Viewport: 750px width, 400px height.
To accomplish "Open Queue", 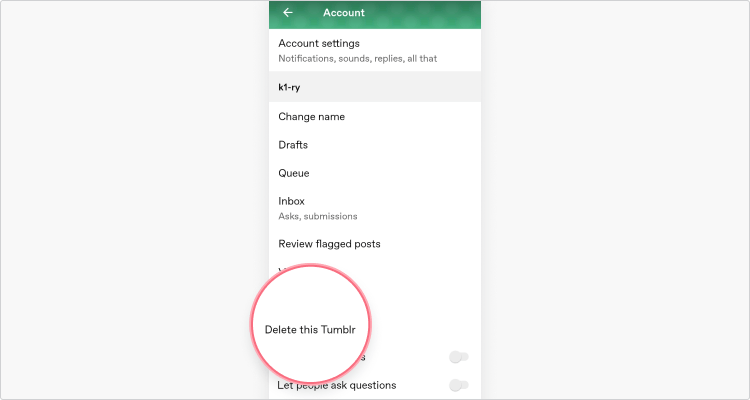I will [375, 173].
